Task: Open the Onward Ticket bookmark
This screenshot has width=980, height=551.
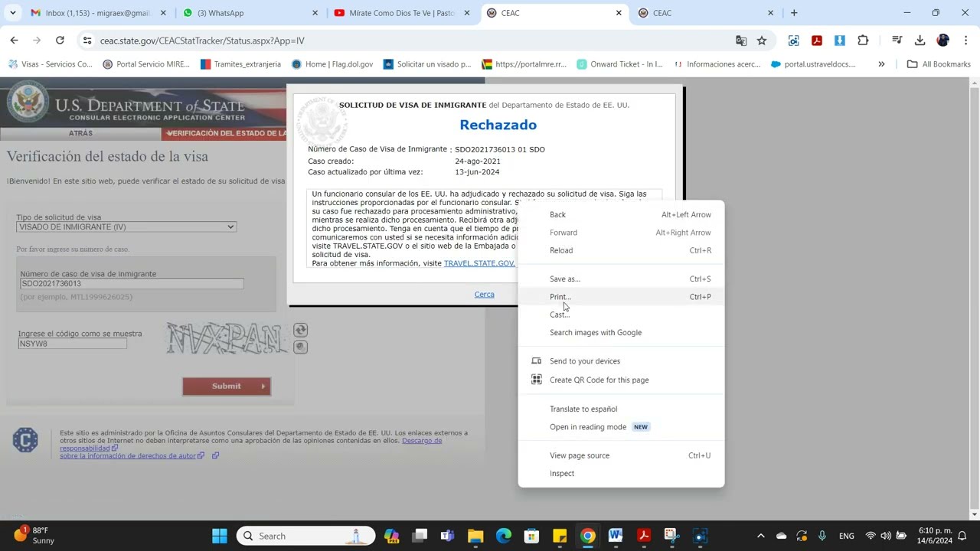Action: click(x=620, y=64)
